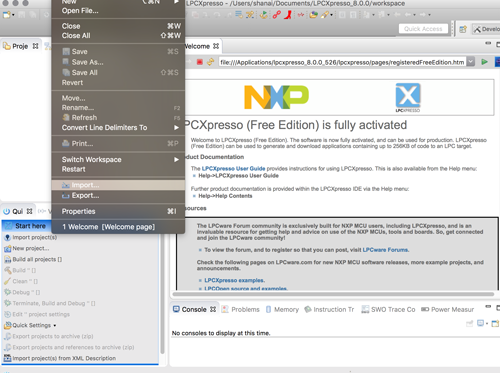Viewport: 500px width, 373px height.
Task: Click the green run arrow toolbar icon
Action: click(x=264, y=15)
